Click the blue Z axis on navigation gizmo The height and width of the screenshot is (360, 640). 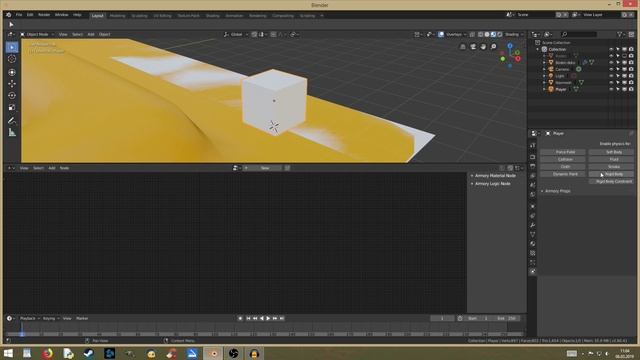pyautogui.click(x=510, y=46)
